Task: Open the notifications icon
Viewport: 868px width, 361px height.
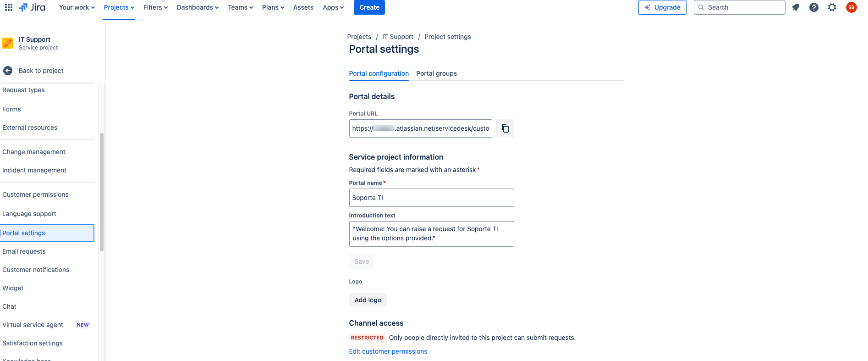Action: 796,7
